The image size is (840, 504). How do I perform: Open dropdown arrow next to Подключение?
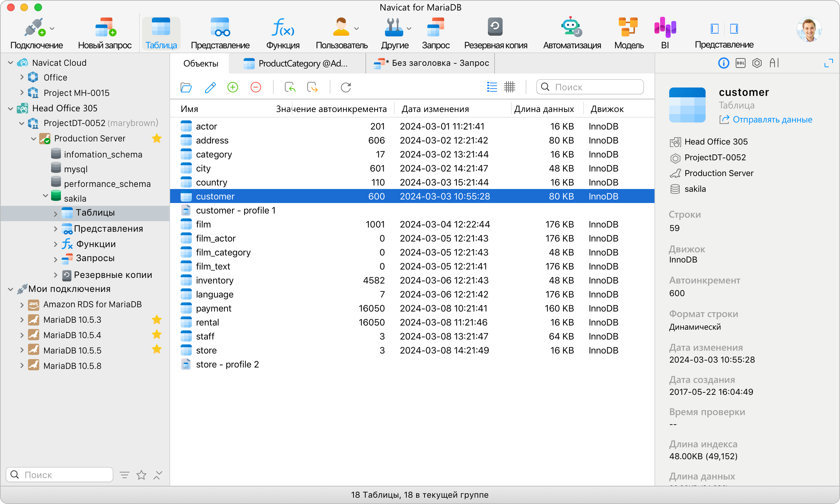point(52,28)
